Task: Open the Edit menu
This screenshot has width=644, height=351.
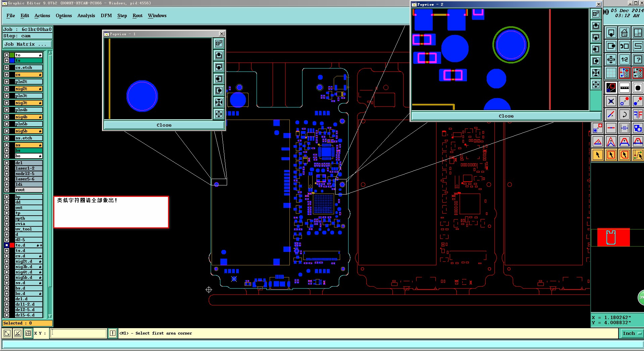Action: 25,15
